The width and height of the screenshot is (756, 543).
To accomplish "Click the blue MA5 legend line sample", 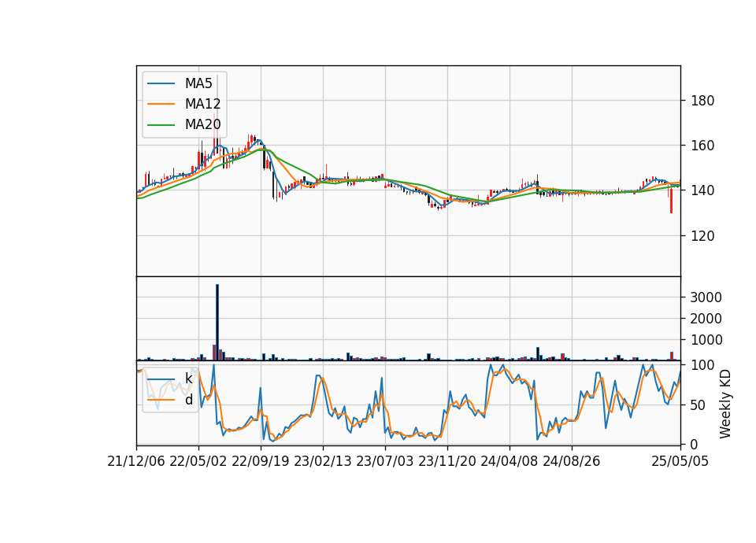I will pos(161,83).
